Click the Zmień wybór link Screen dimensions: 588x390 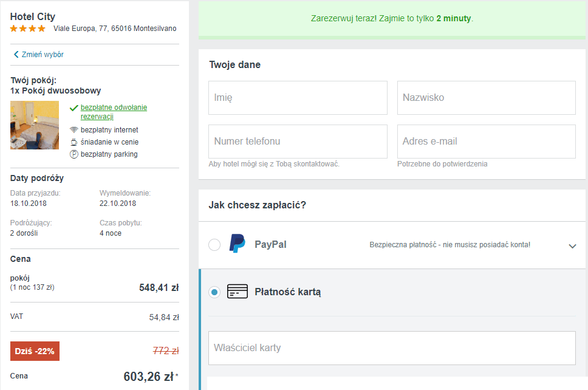point(43,55)
